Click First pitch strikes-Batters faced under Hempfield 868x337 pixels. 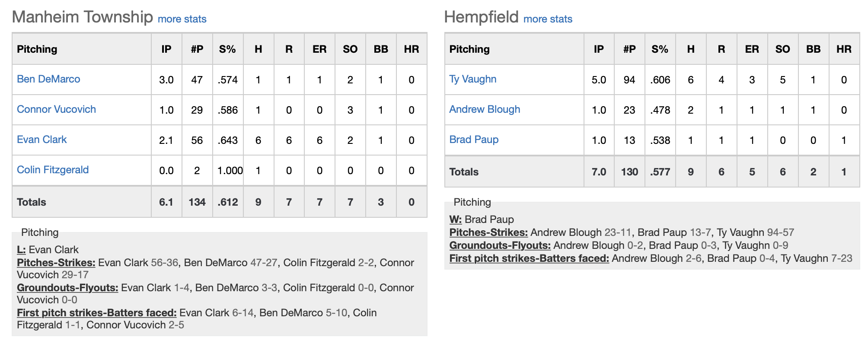pos(529,258)
